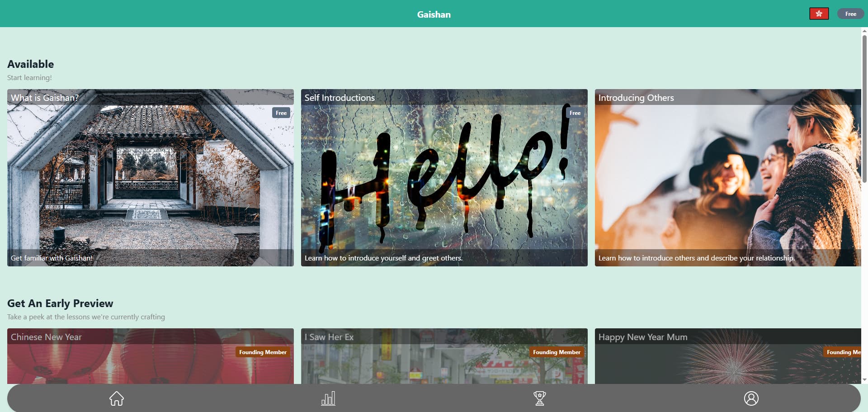Image resolution: width=868 pixels, height=412 pixels.
Task: Click the Free plan badge in header
Action: (x=850, y=14)
